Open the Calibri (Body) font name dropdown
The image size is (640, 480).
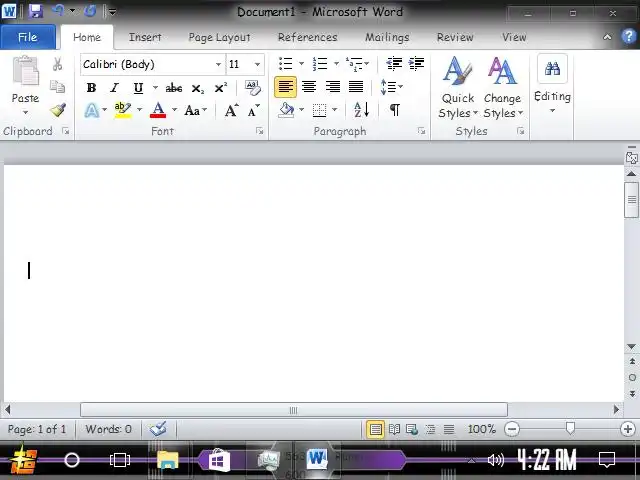click(x=218, y=64)
